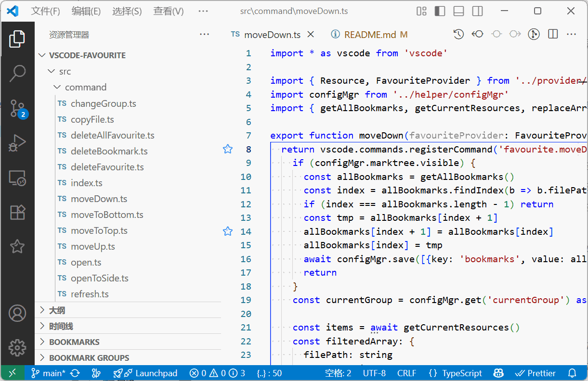
Task: Select the moveDown.ts editor tab
Action: click(x=272, y=35)
